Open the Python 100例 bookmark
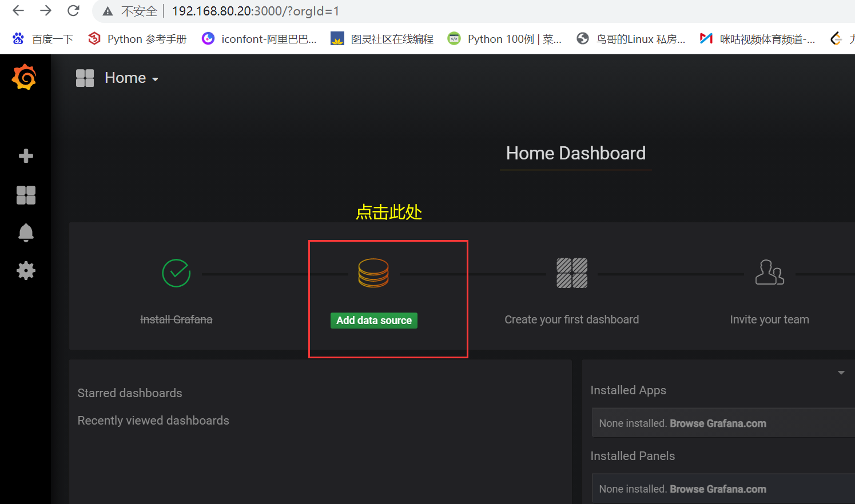 tap(504, 39)
